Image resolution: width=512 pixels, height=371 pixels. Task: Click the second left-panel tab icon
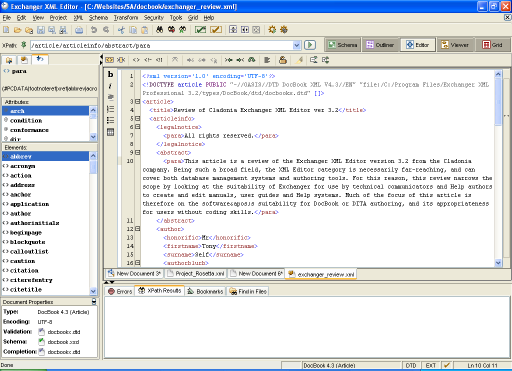tap(24, 60)
